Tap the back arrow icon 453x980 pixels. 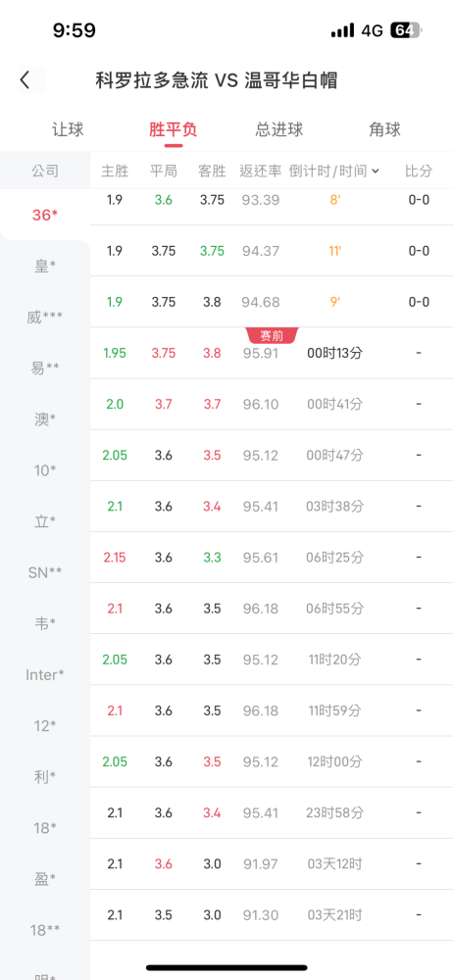click(25, 80)
